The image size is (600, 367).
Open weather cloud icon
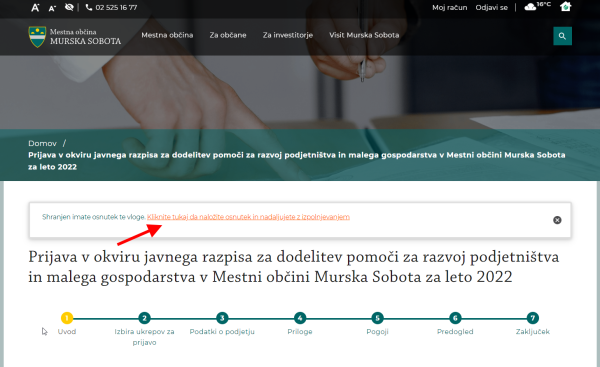530,7
